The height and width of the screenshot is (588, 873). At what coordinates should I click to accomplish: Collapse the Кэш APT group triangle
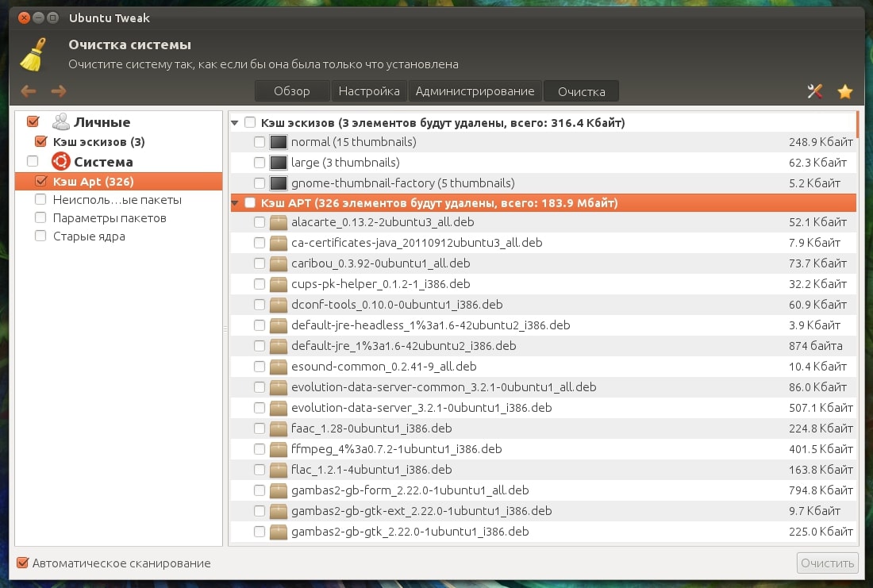coord(235,202)
